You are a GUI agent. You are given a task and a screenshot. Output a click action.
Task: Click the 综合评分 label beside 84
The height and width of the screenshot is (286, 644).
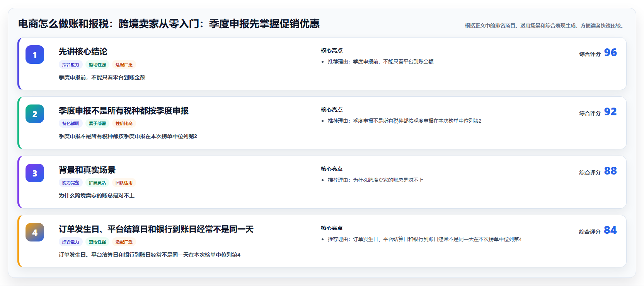point(590,232)
